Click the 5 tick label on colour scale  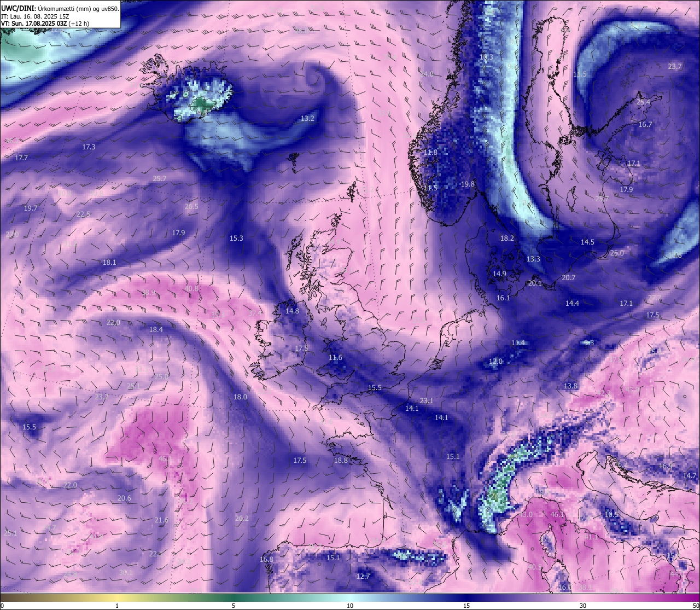click(234, 606)
